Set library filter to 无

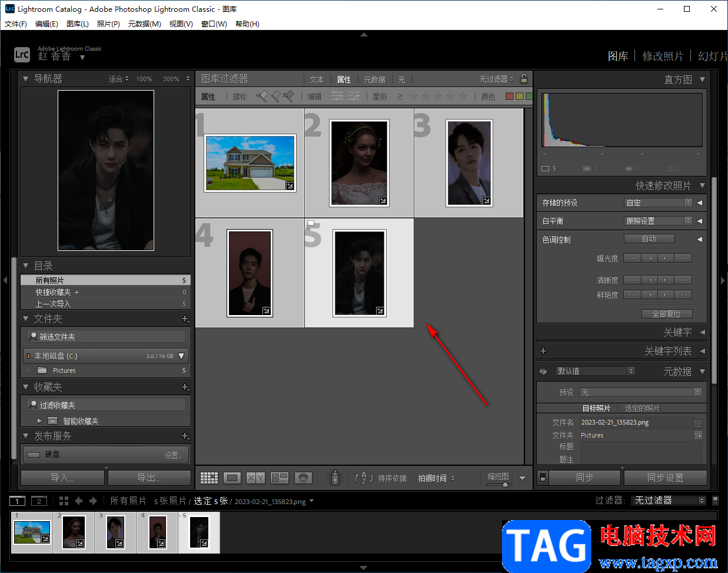point(401,80)
